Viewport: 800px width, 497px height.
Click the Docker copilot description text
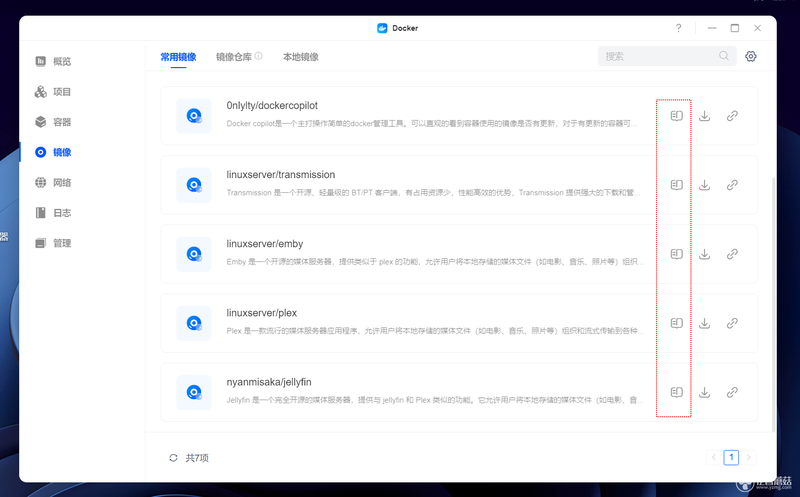432,123
